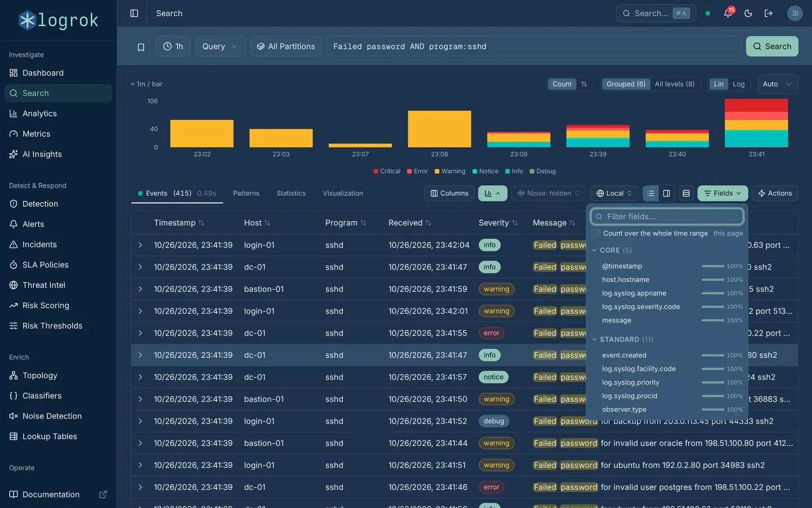Switch theme with the moon icon
Screen dimensions: 812x508
(x=748, y=13)
